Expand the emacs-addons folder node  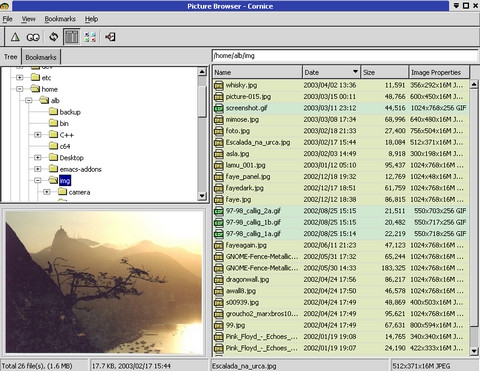pos(38,169)
